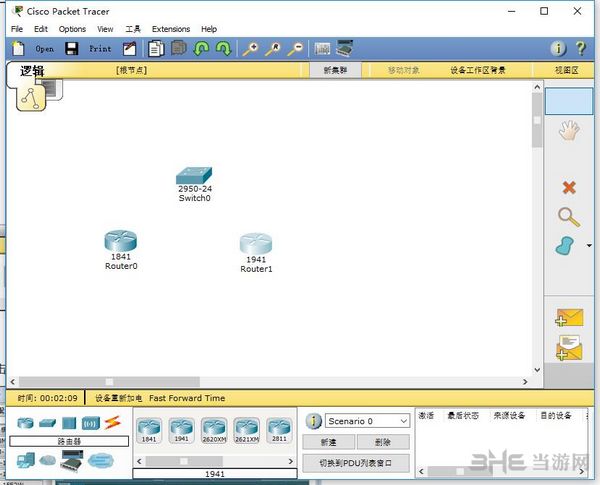Select routers device category icon
This screenshot has height=485, width=600.
click(25, 423)
